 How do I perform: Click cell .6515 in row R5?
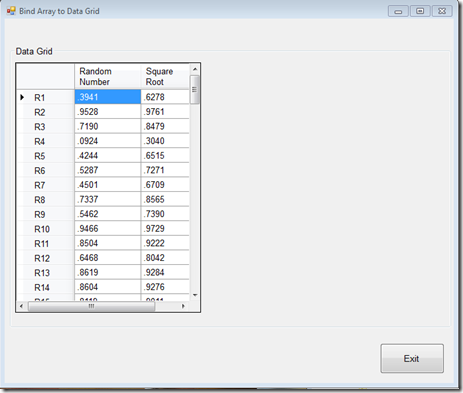pos(165,156)
